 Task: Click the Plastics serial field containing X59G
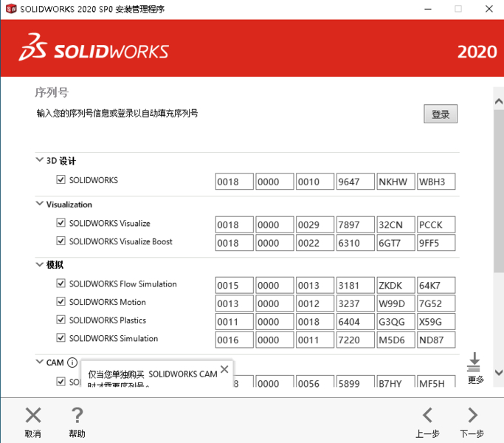436,322
